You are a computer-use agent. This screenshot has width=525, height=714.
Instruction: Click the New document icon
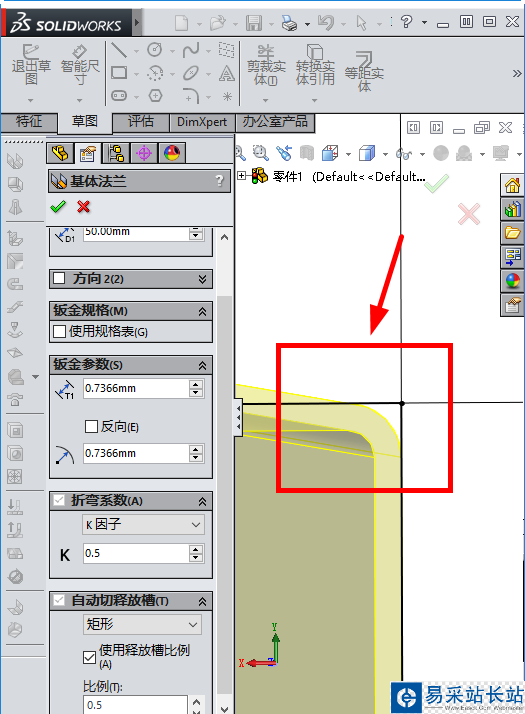coord(182,22)
